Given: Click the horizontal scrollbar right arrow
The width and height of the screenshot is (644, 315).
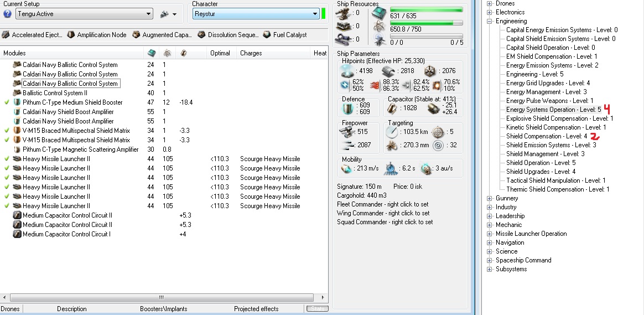Looking at the screenshot, I should [x=323, y=297].
